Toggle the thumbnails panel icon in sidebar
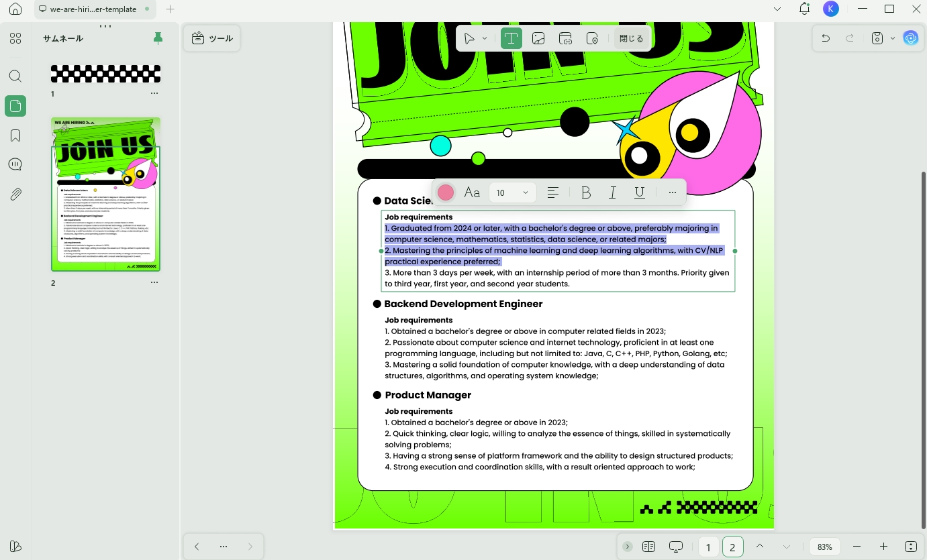927x560 pixels. [x=15, y=106]
